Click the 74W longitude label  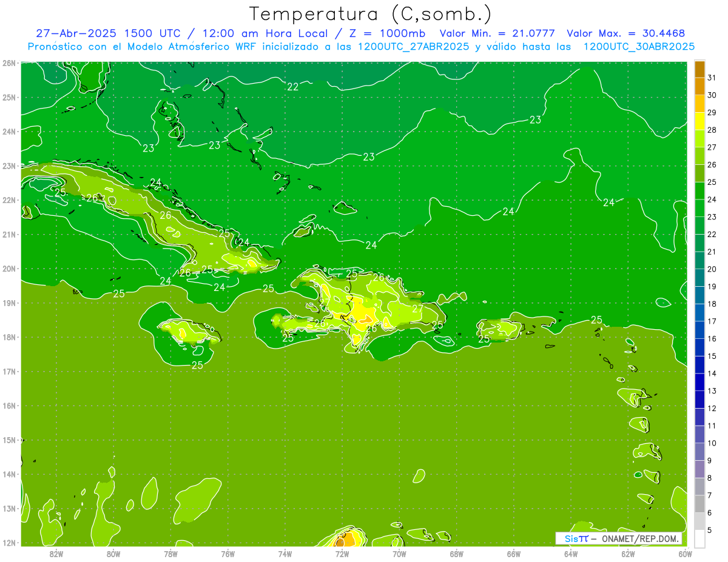click(285, 554)
